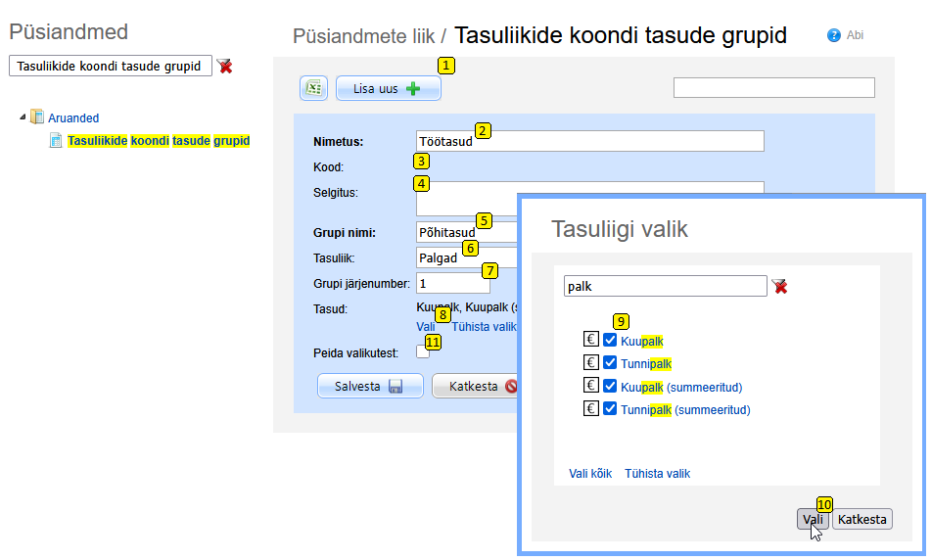Screen dimensions: 931x560
Task: Open the Aruanded tree item
Action: [x=73, y=117]
